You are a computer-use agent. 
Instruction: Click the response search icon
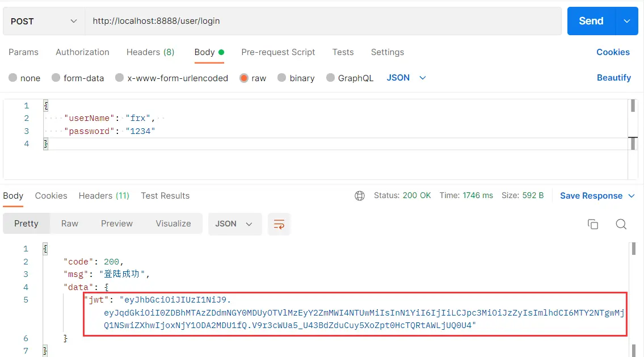point(621,224)
